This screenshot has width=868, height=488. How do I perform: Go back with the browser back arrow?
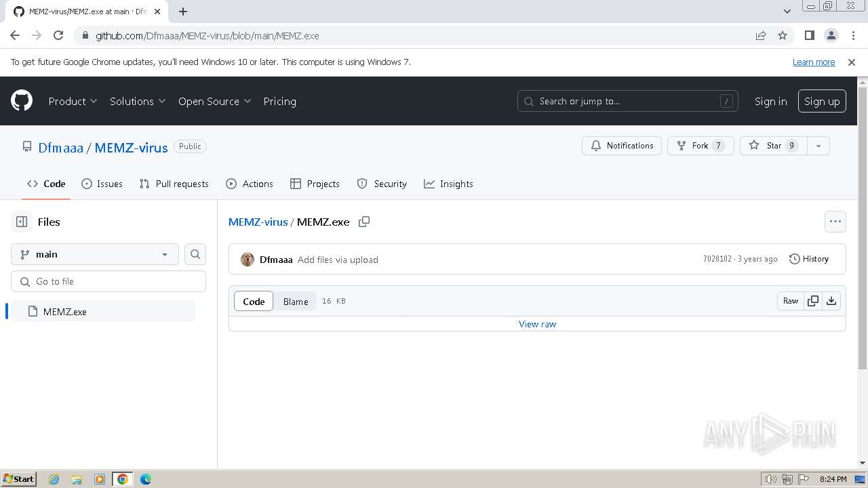(15, 35)
